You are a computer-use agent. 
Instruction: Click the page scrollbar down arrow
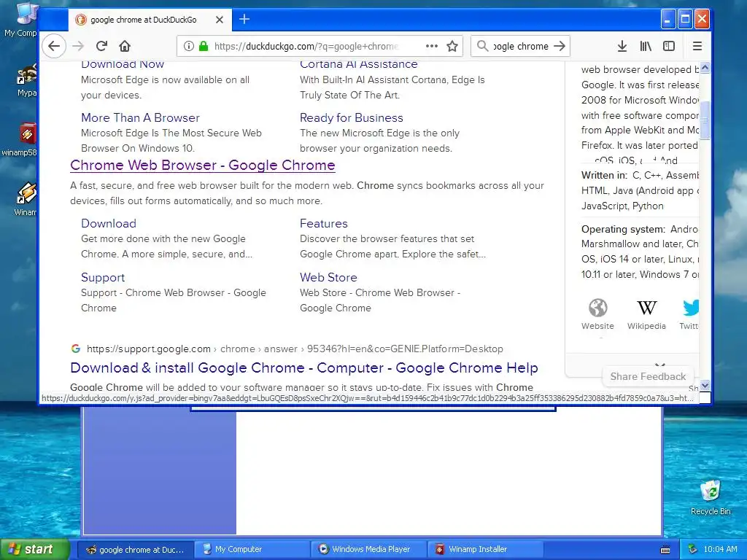pyautogui.click(x=705, y=385)
